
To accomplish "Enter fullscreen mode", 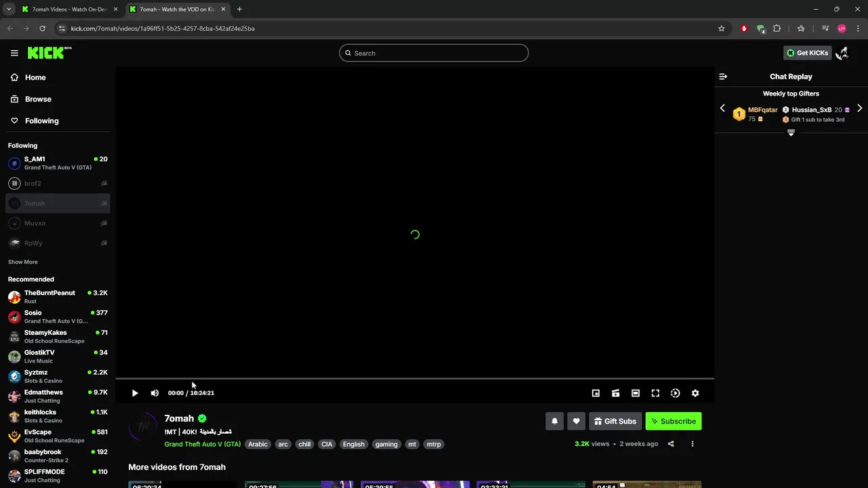I will tap(655, 393).
